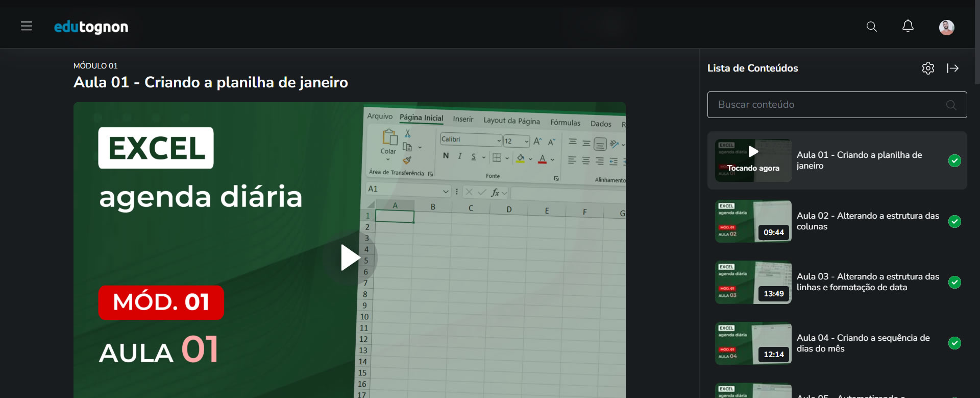Open content list settings gear
This screenshot has width=980, height=398.
point(928,68)
